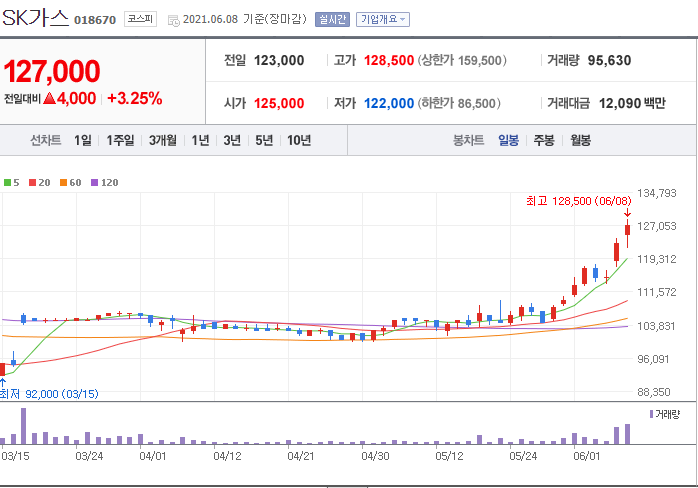Select the 10년 line chart tab
The width and height of the screenshot is (698, 488).
pyautogui.click(x=299, y=141)
